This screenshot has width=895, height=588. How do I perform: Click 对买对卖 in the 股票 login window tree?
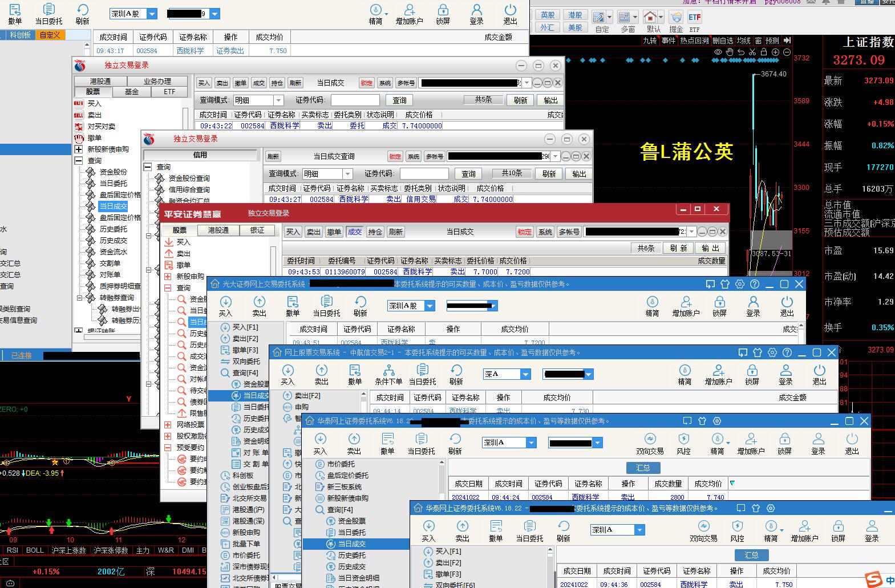tap(95, 126)
